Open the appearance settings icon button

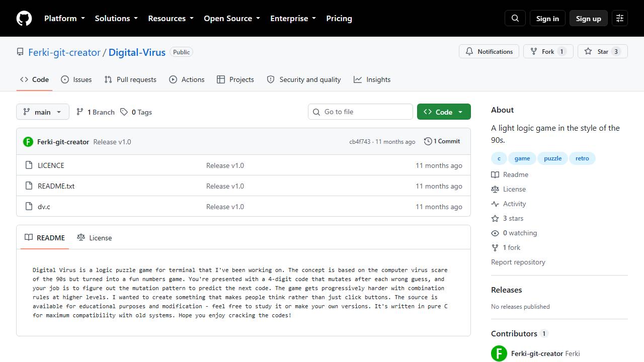click(x=620, y=18)
